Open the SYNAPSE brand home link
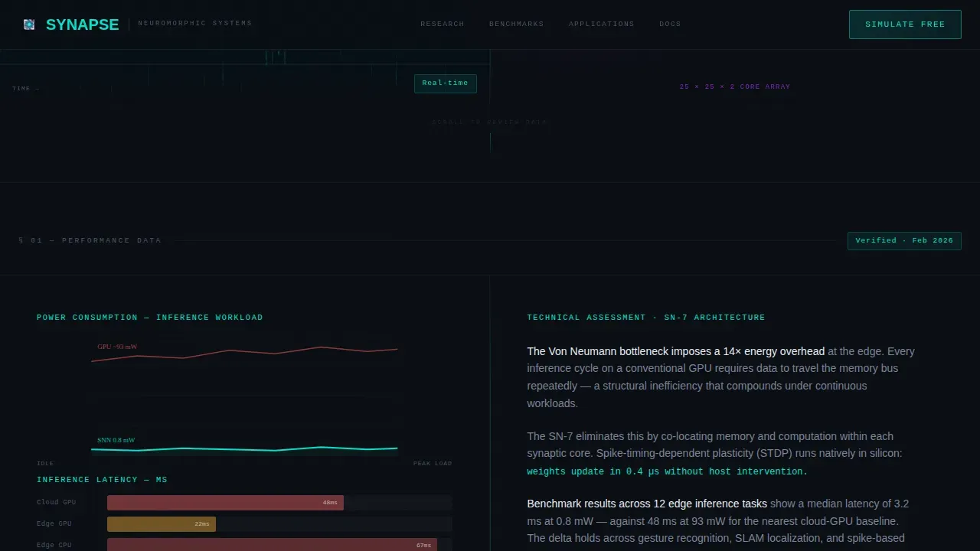 pyautogui.click(x=82, y=24)
